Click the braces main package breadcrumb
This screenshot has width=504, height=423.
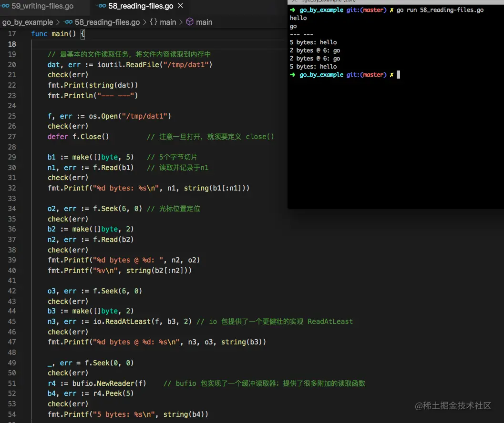(163, 22)
